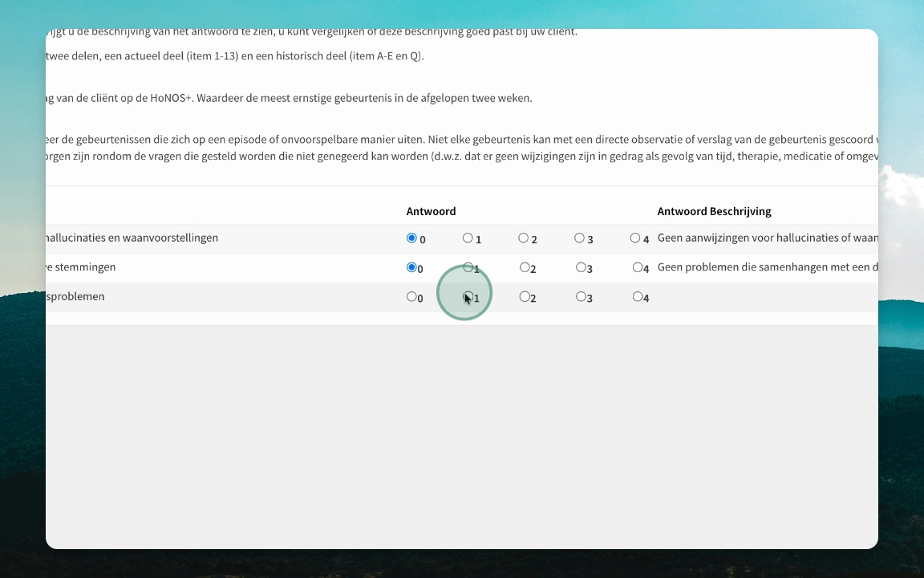Image resolution: width=924 pixels, height=578 pixels.
Task: Choose score 3 for hallucinaties en waanvoorstellingen
Action: [x=579, y=238]
